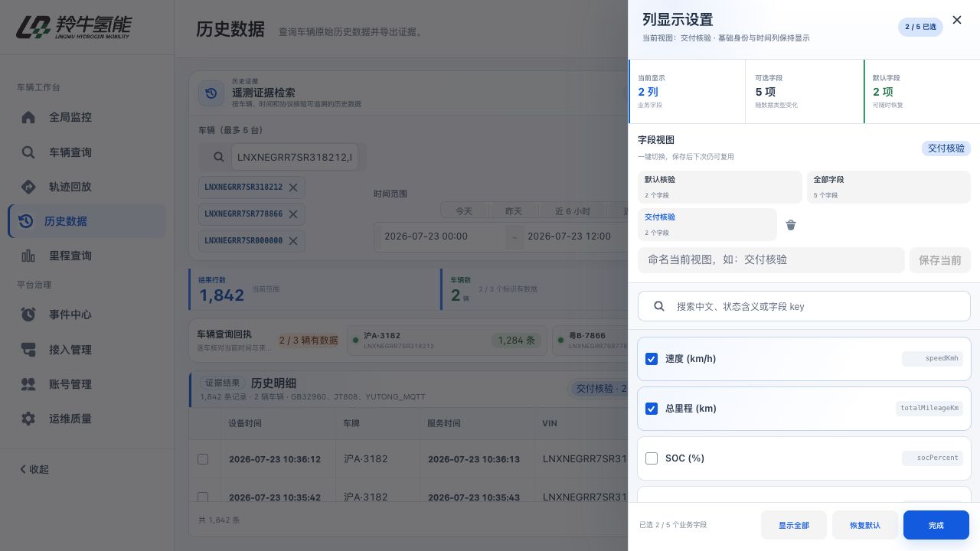
Task: Select row checkbox for 2026-07-23 10:36:12
Action: tap(203, 459)
